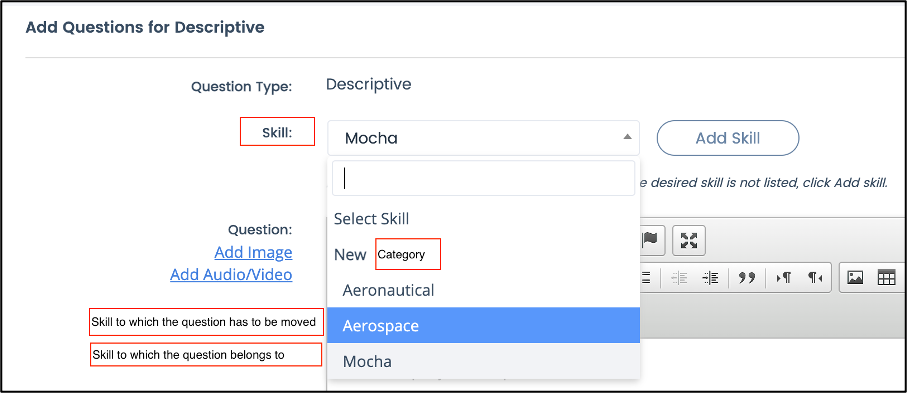Set text direction left-to-right
This screenshot has width=908, height=394.
[x=783, y=278]
